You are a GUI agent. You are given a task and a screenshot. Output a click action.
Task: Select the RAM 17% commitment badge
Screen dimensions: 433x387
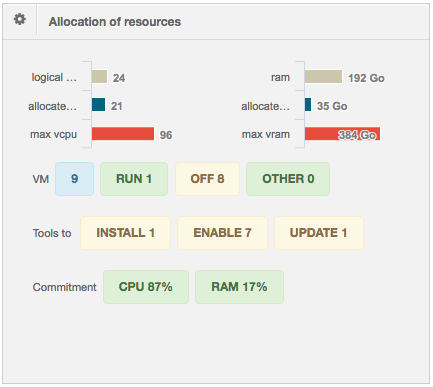(x=239, y=287)
